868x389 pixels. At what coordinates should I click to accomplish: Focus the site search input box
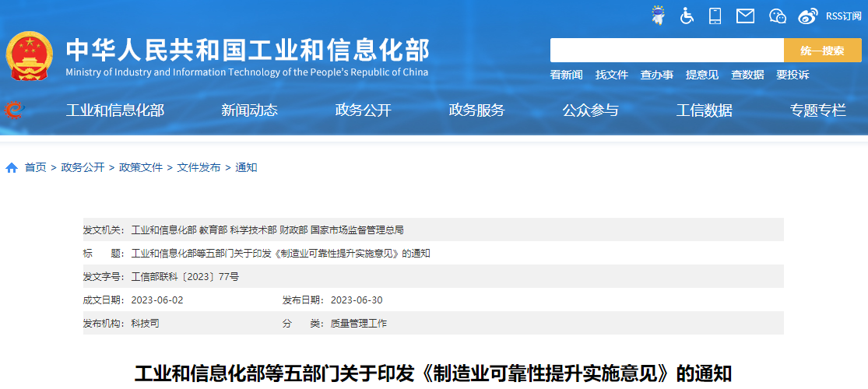[666, 51]
